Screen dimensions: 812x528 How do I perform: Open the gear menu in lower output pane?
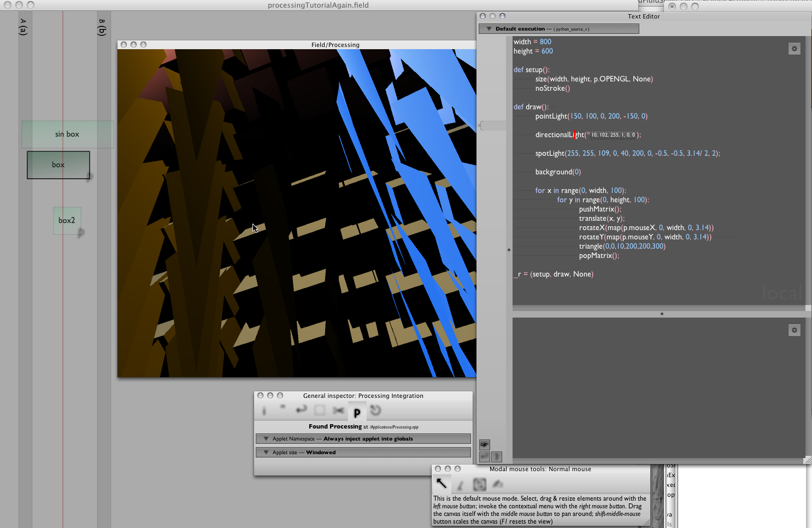coord(795,330)
